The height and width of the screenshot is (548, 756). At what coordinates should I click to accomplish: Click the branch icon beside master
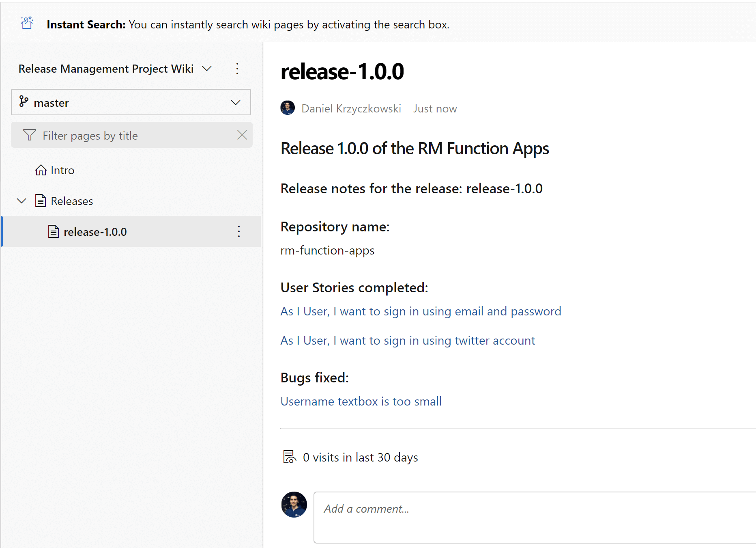[24, 102]
